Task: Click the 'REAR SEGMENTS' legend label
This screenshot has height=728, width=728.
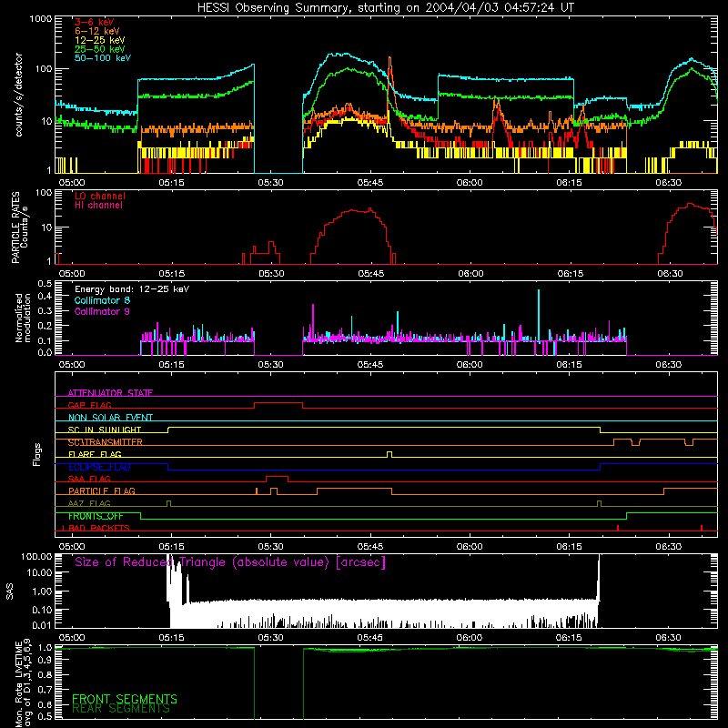Action: (121, 709)
